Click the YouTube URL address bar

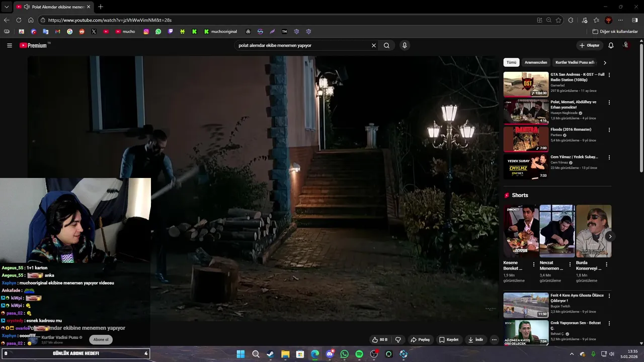point(287,20)
